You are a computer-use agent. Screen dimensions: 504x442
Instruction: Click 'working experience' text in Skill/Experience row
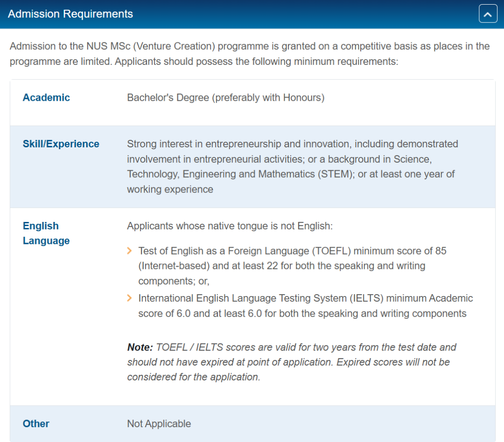click(170, 189)
